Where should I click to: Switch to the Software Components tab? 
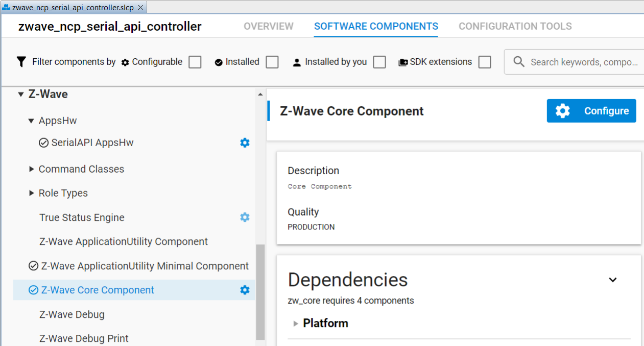(x=376, y=26)
